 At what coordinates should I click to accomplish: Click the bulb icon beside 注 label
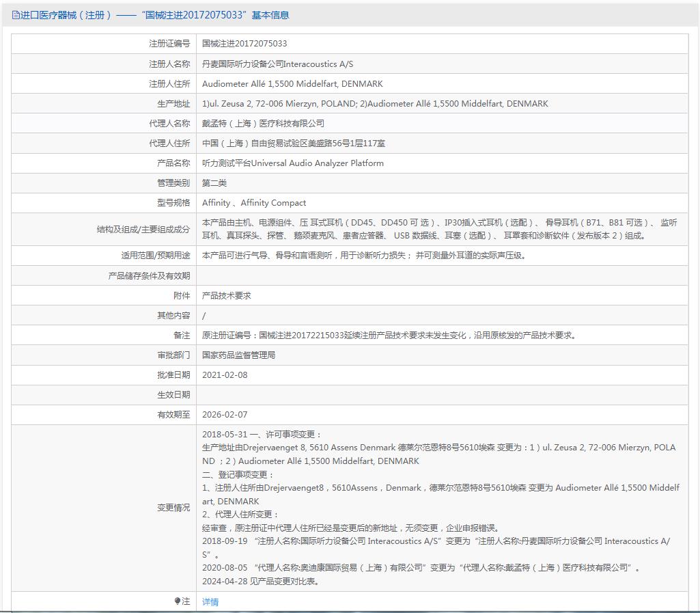click(178, 601)
